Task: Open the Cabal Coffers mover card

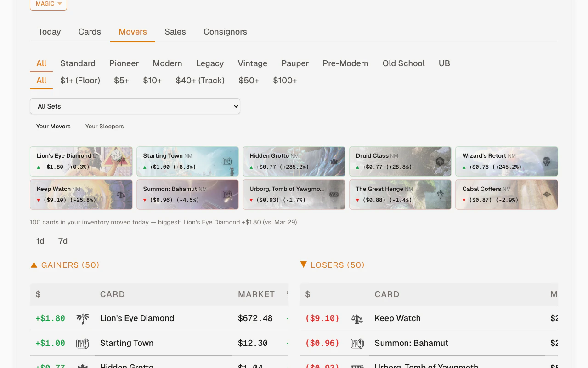Action: pos(507,195)
